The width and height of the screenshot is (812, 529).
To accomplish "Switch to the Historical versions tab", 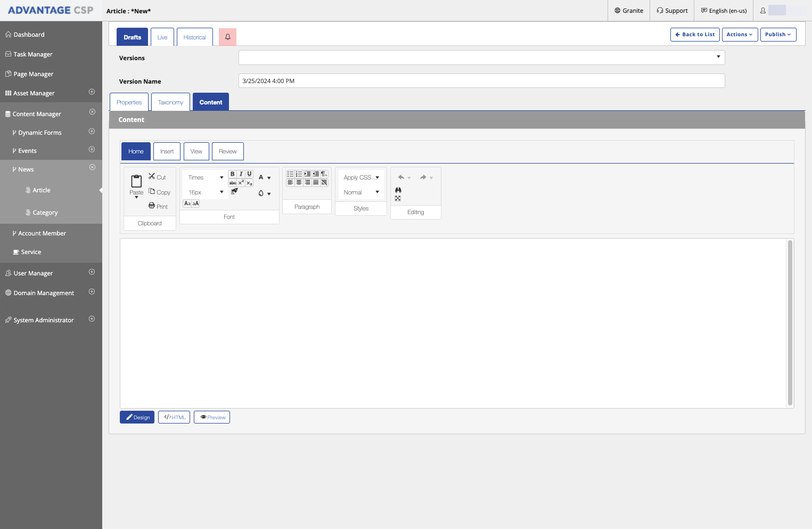I will point(195,37).
